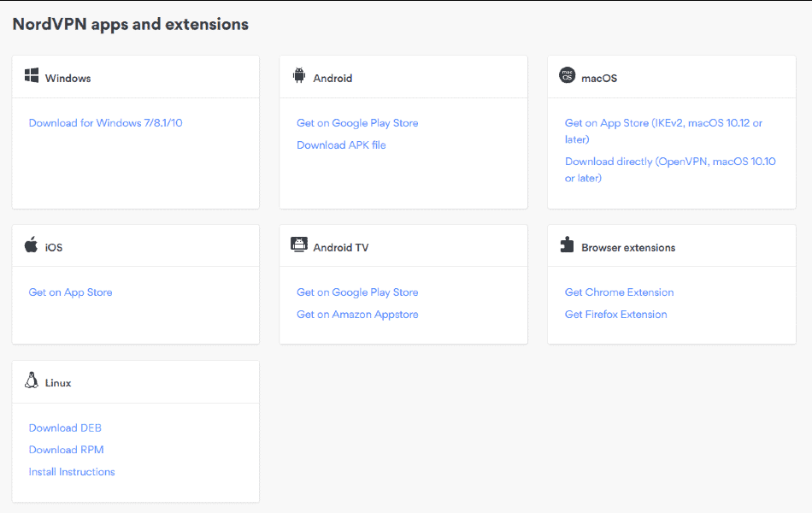The image size is (812, 513).
Task: Choose Download directly OpenVPN macOS link
Action: (670, 169)
